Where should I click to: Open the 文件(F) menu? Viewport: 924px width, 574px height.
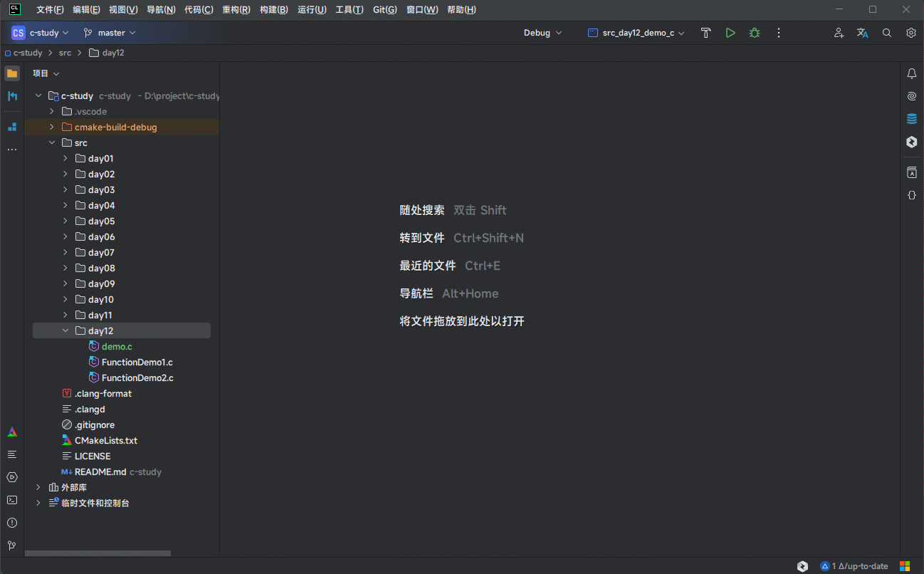[x=48, y=9]
